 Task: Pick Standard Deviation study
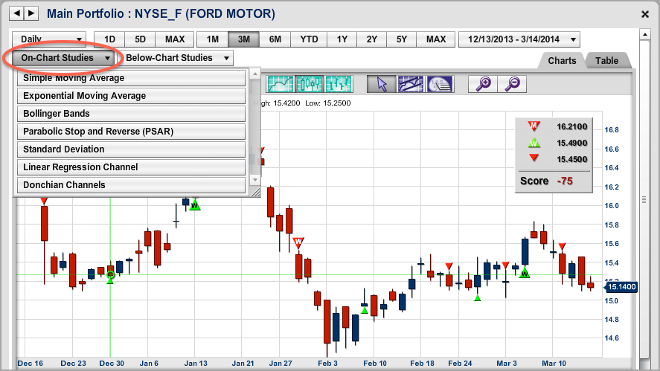point(131,149)
